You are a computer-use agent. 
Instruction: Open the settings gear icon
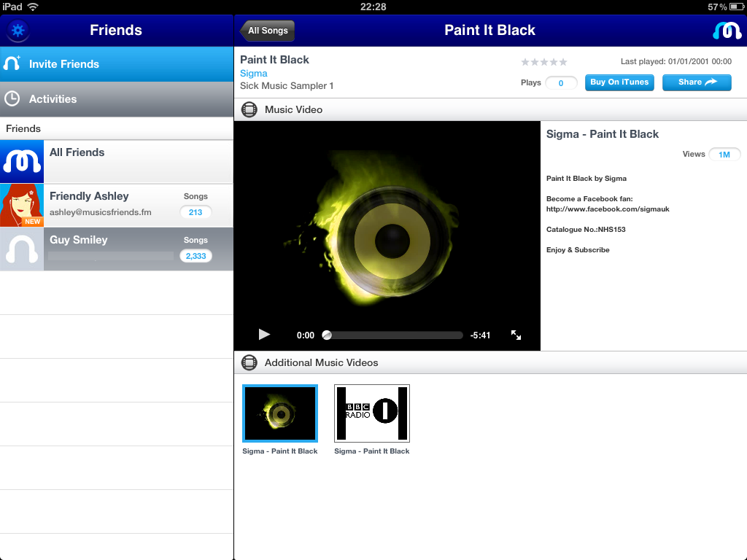18,30
